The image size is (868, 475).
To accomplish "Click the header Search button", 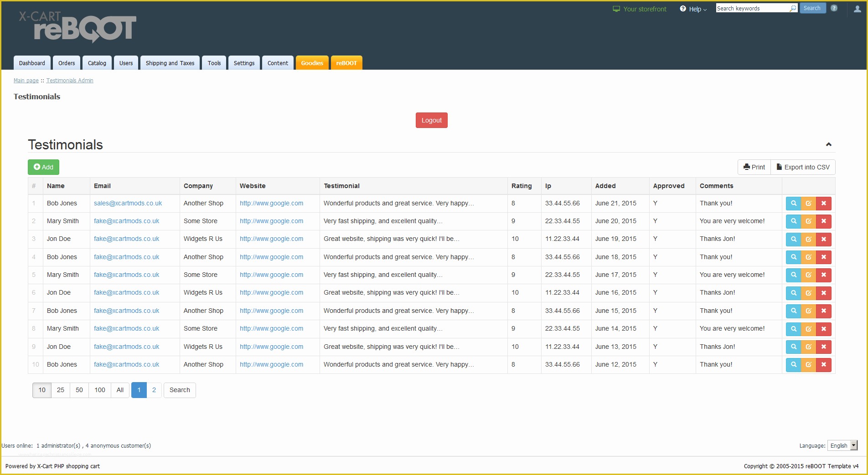I will coord(812,8).
